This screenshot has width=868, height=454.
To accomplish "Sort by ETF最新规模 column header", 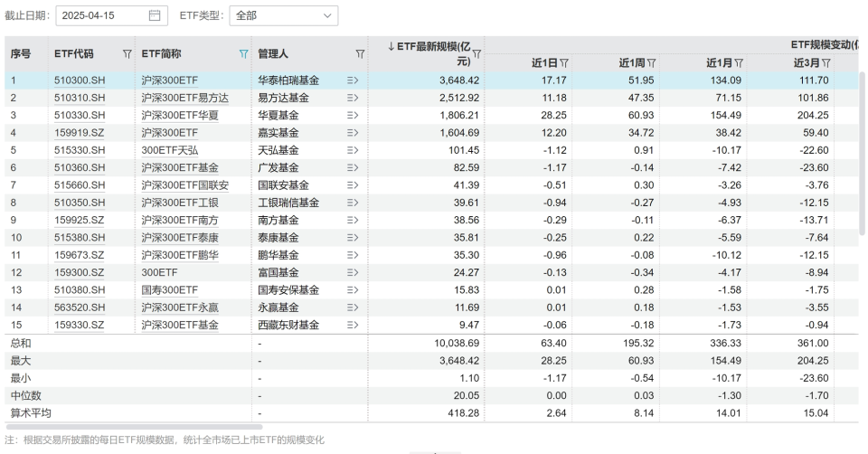I will coord(429,53).
